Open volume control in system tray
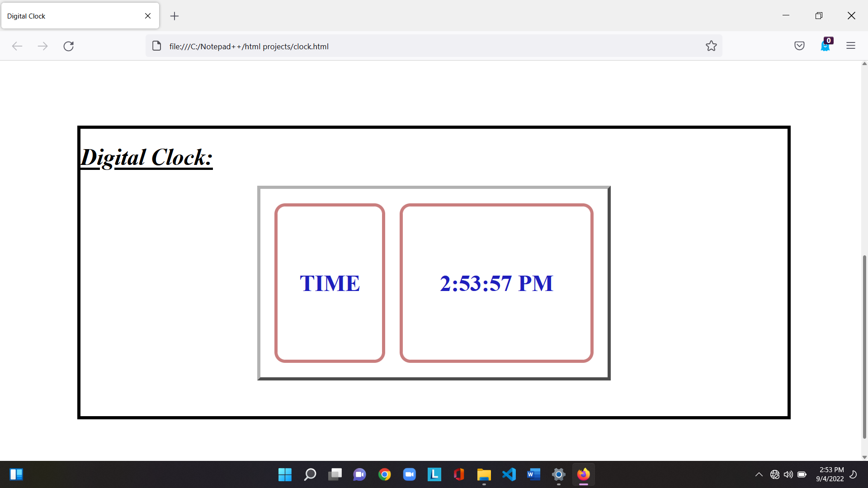Image resolution: width=868 pixels, height=488 pixels. (788, 474)
